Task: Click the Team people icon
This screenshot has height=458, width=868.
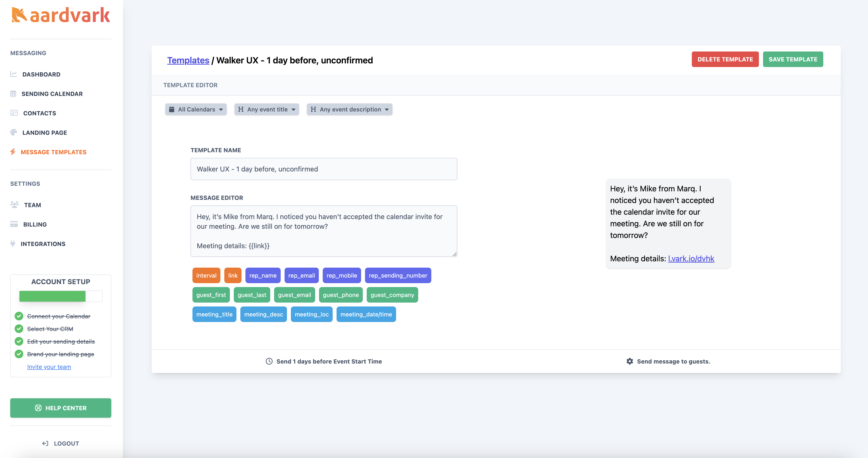Action: 15,205
